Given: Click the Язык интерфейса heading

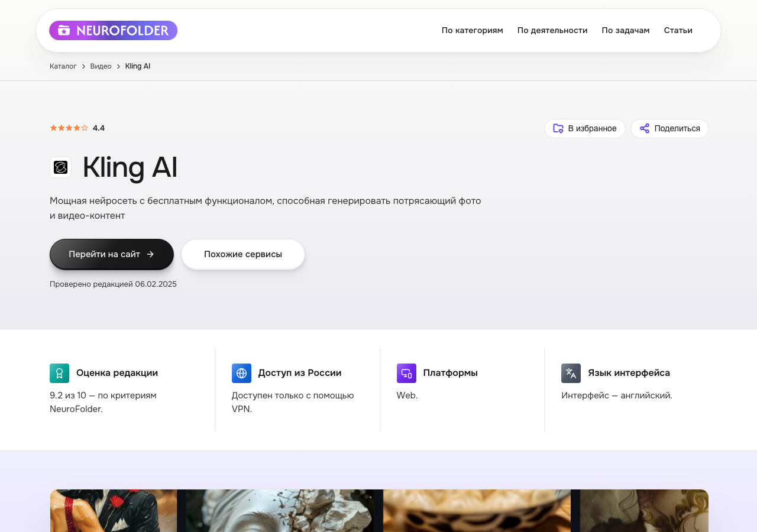Looking at the screenshot, I should coord(629,373).
